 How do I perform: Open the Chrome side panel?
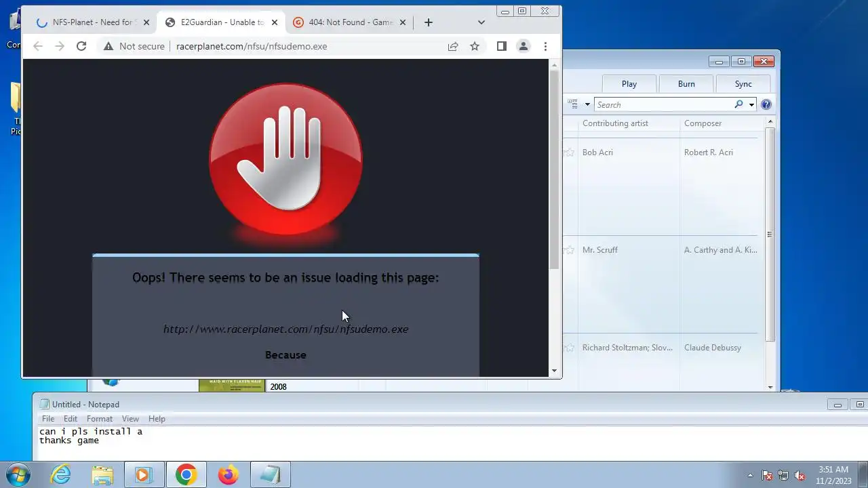tap(502, 46)
